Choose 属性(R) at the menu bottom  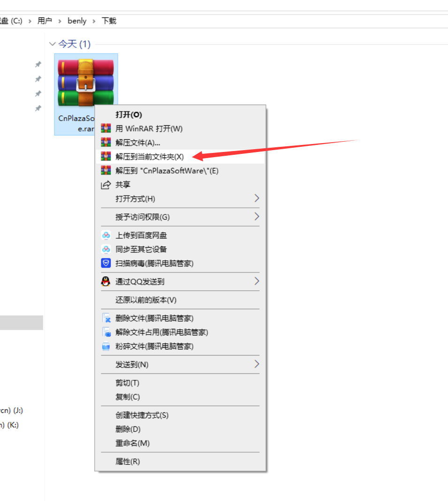point(128,462)
